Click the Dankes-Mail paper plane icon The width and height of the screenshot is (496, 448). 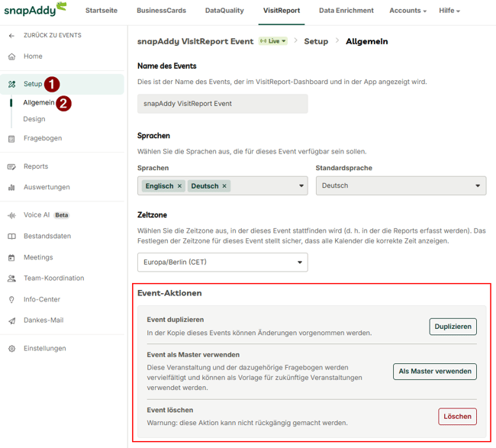11,321
